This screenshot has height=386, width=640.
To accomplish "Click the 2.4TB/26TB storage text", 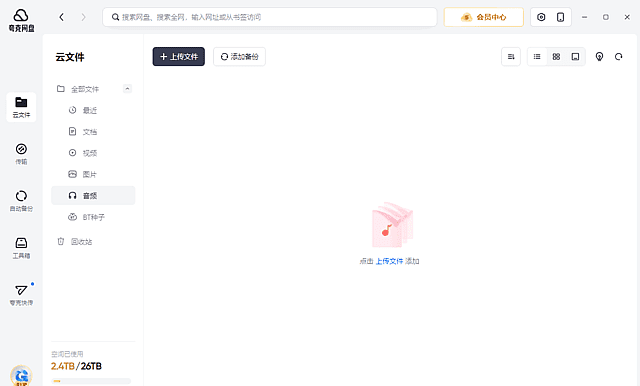I will tap(76, 366).
